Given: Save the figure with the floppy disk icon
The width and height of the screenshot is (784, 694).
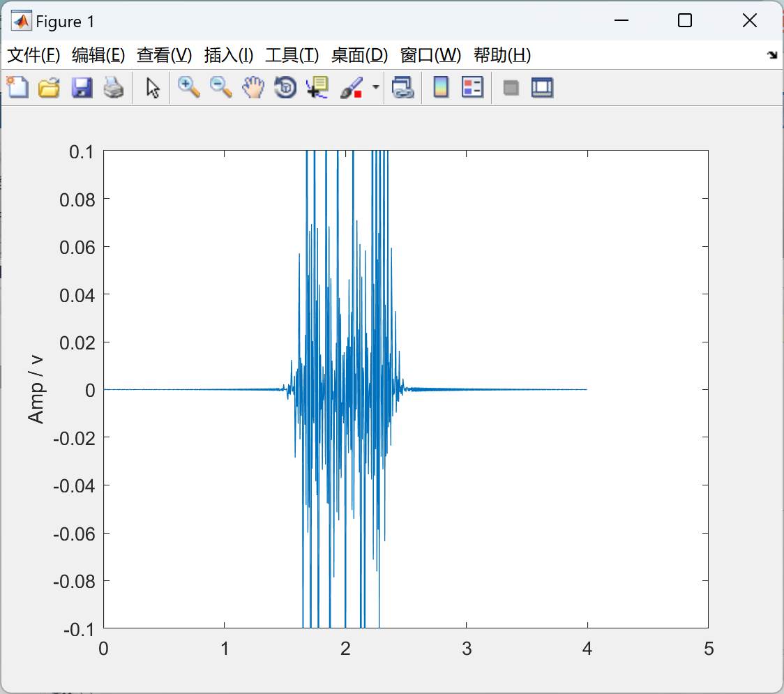Looking at the screenshot, I should 82,87.
